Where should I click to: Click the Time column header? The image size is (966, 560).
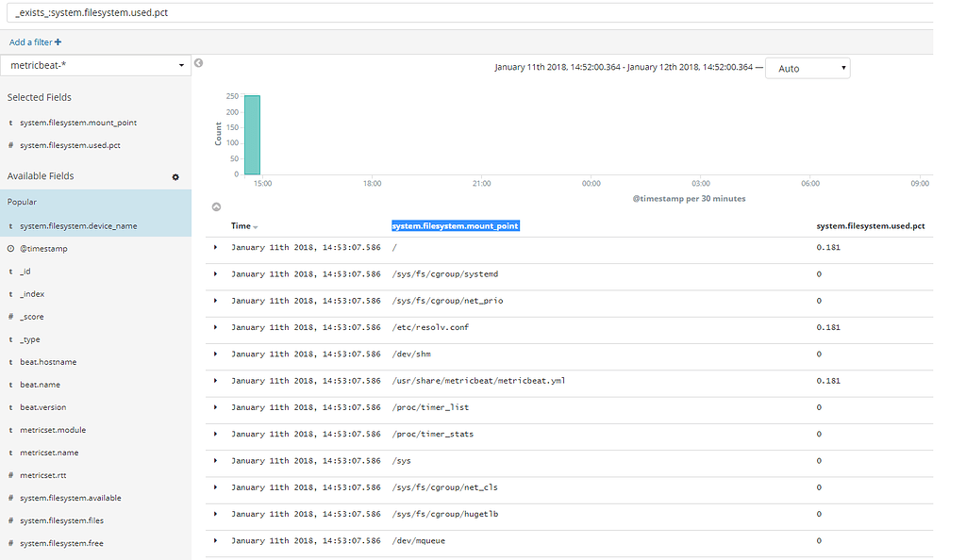click(241, 226)
